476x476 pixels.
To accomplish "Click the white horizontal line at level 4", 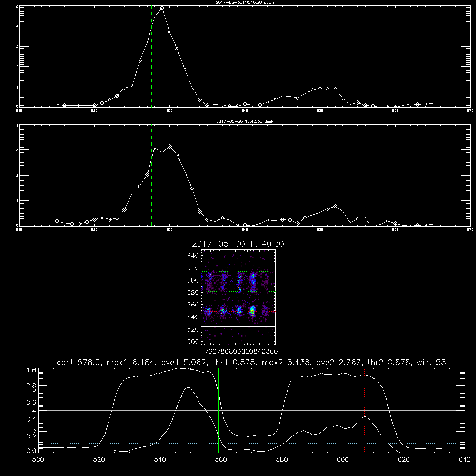I will click(x=251, y=410).
